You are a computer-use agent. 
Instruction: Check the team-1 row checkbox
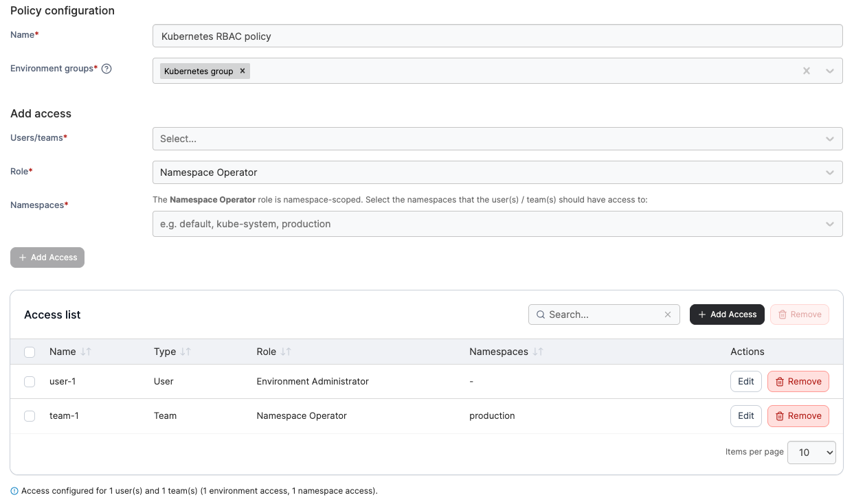[30, 416]
